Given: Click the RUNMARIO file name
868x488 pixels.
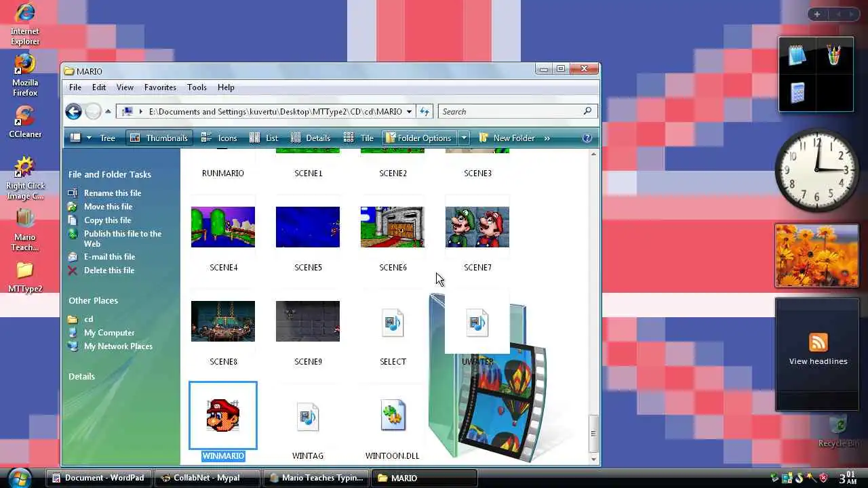Looking at the screenshot, I should point(223,174).
